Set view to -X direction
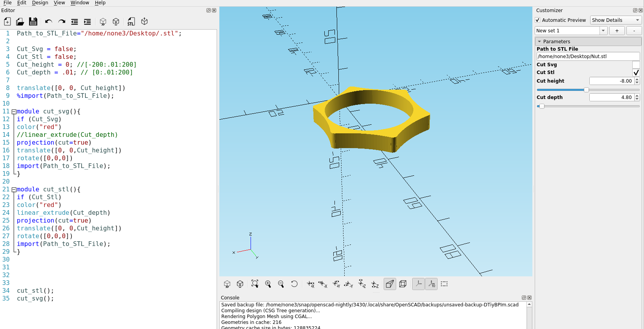Image resolution: width=644 pixels, height=329 pixels. point(323,284)
